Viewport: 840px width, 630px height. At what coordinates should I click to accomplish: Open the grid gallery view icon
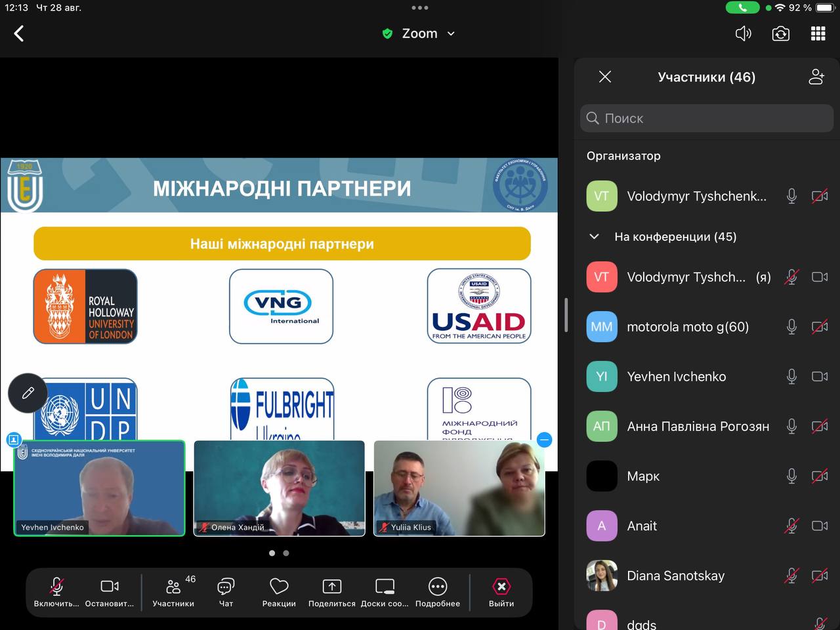tap(818, 33)
